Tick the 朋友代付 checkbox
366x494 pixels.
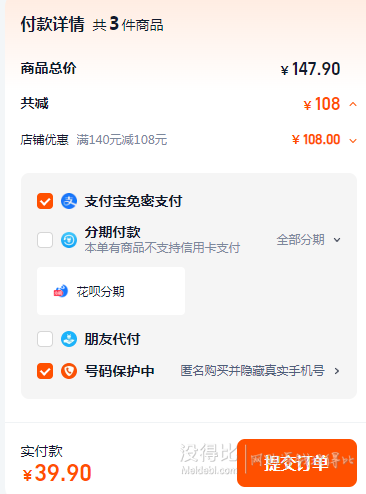point(45,339)
